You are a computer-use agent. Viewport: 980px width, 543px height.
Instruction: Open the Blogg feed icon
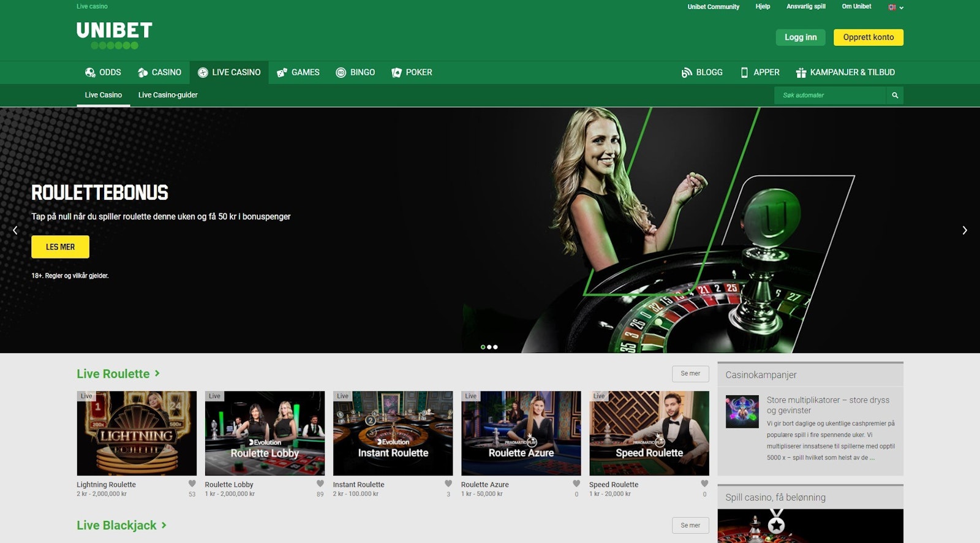click(687, 72)
